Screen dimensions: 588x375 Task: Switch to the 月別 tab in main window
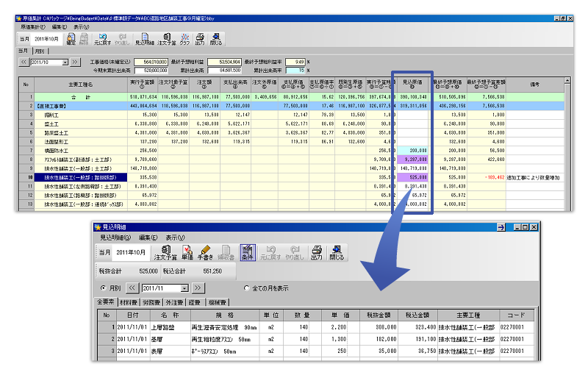(39, 51)
